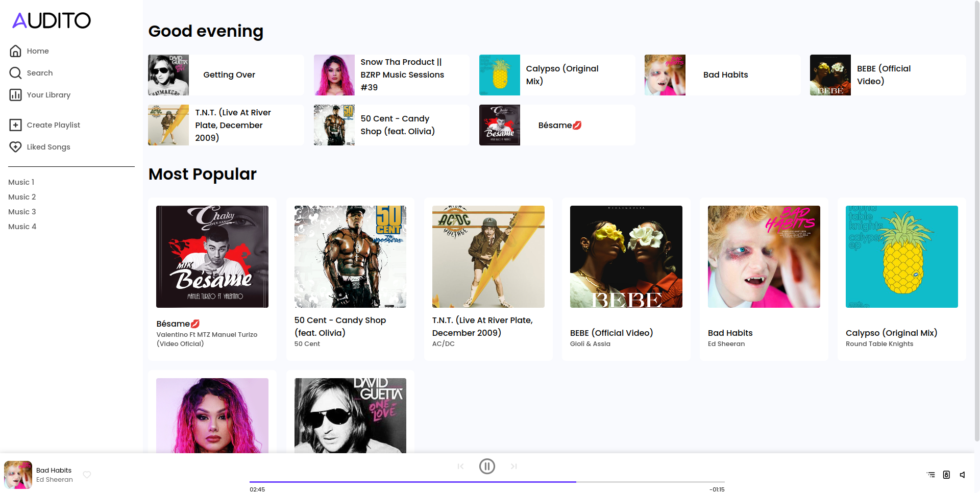Click the 'Ed Sheeran' artist under Bad Habits card
Viewport: 980px width, 493px height.
pos(726,344)
